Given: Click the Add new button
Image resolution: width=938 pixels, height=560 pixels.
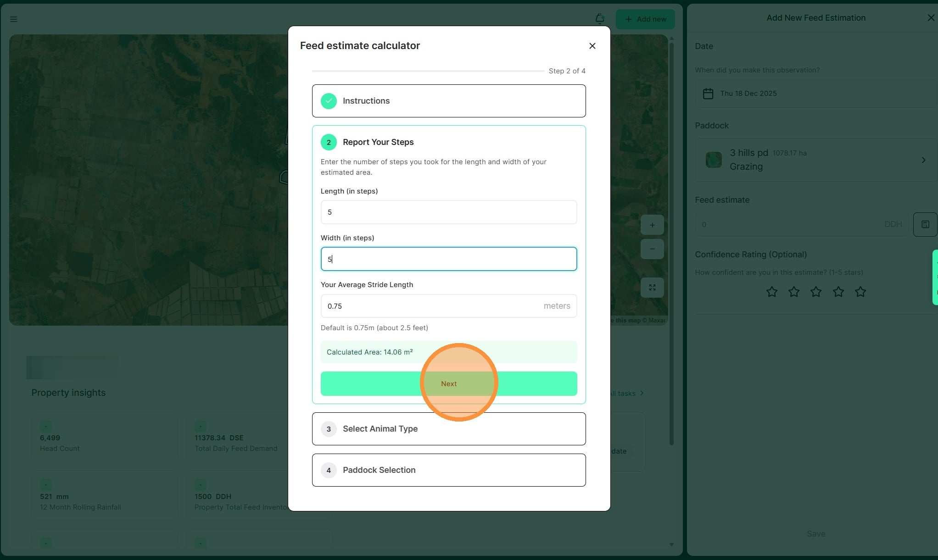Looking at the screenshot, I should click(645, 19).
